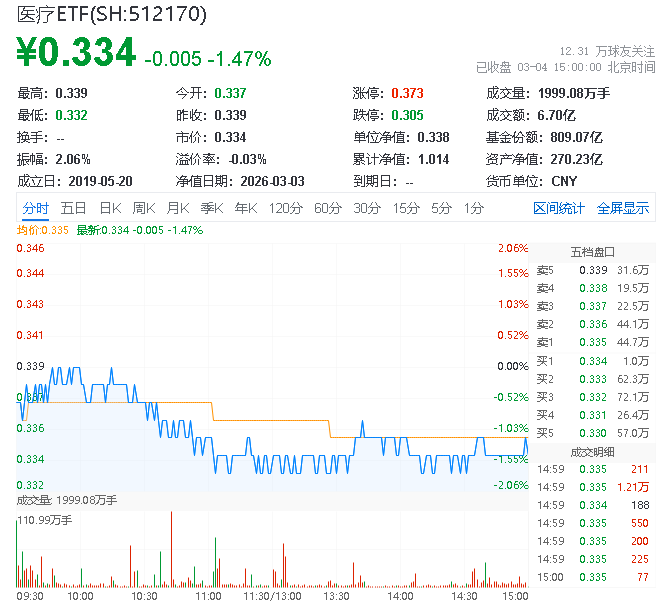The image size is (656, 615).
Task: Select the 120分 timeframe tab
Action: (285, 208)
